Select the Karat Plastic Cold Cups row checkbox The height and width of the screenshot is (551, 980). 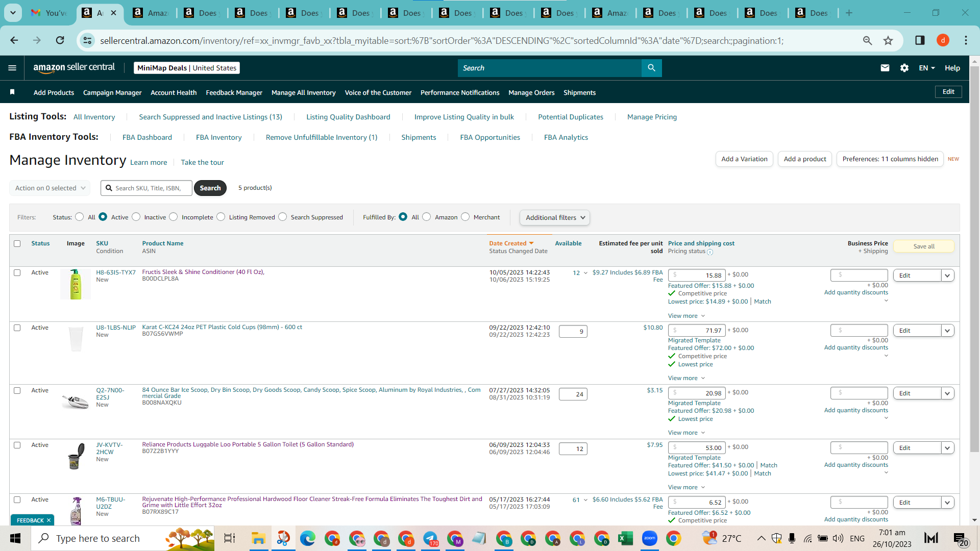(x=17, y=328)
